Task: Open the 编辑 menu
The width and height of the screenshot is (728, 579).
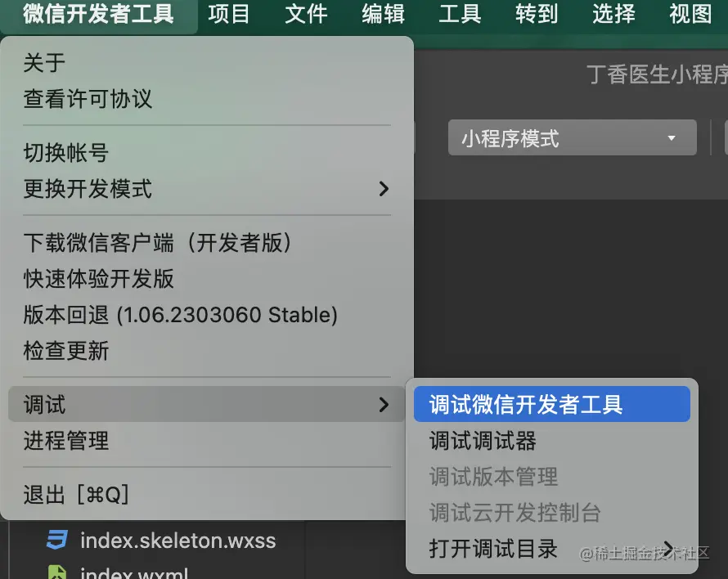Action: pos(383,14)
